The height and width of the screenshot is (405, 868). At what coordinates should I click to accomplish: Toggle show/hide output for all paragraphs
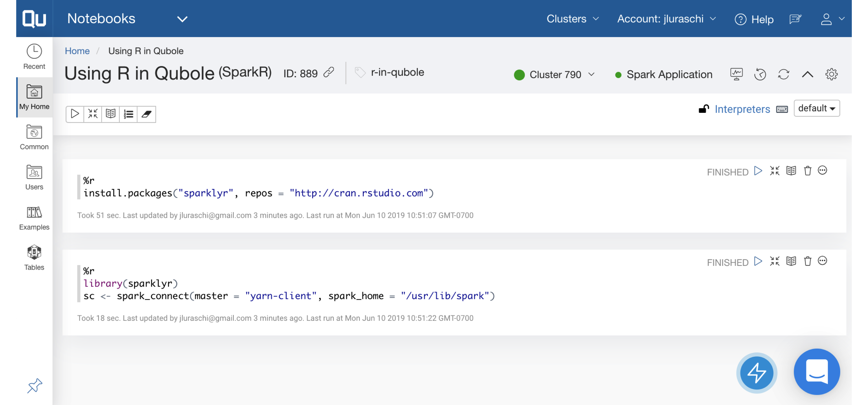[111, 114]
